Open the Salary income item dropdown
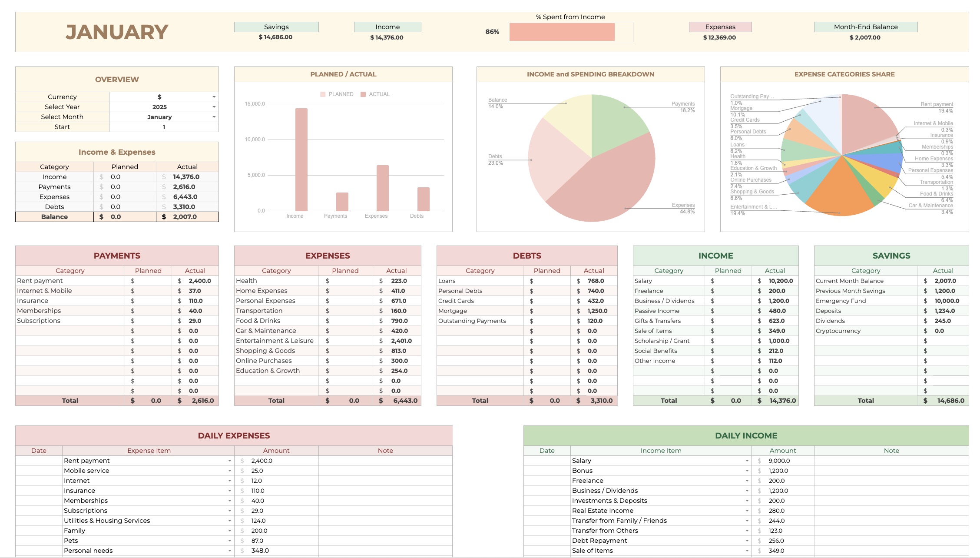 pos(747,460)
